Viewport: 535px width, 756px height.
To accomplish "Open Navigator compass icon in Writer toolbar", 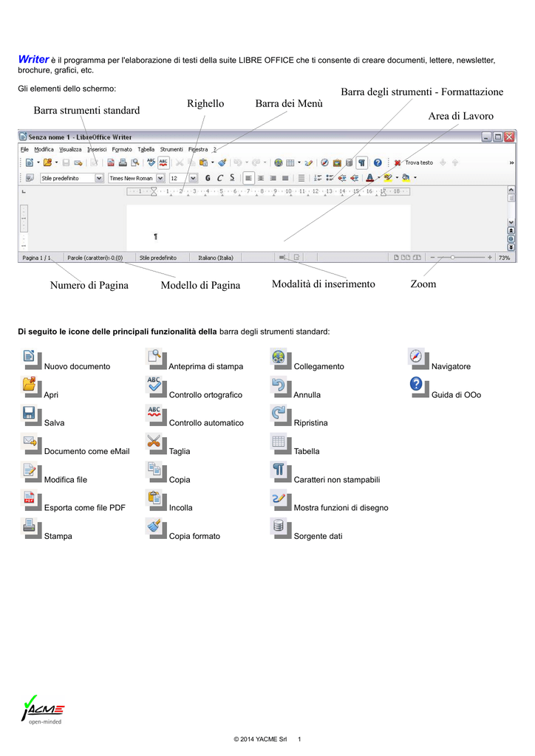I will click(x=324, y=162).
